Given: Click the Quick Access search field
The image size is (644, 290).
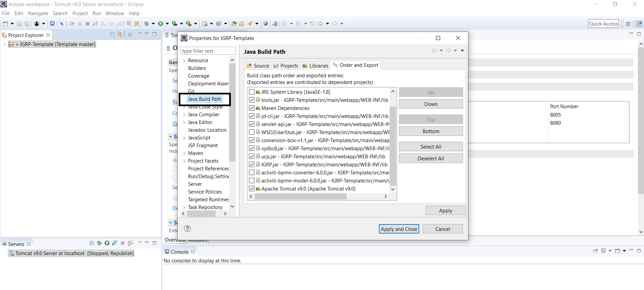Looking at the screenshot, I should tap(603, 24).
